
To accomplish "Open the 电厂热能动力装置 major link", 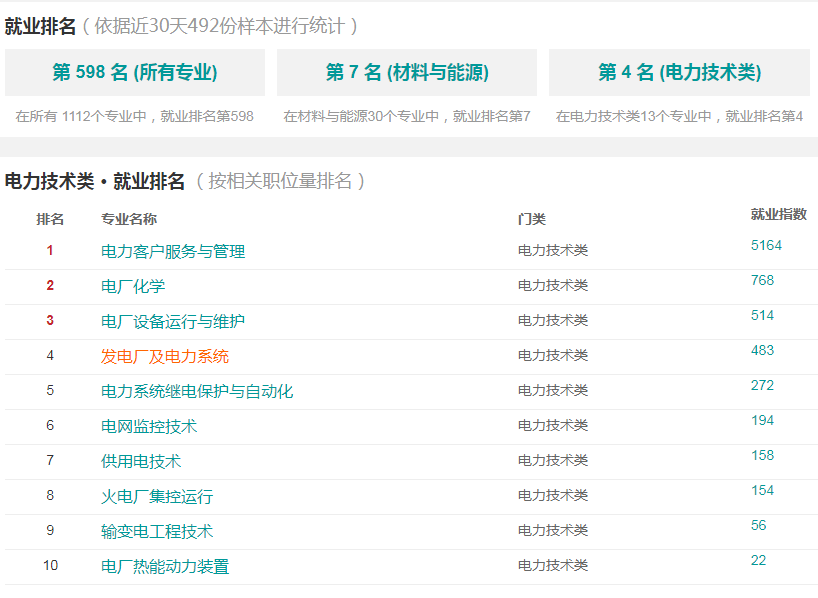I will click(165, 566).
